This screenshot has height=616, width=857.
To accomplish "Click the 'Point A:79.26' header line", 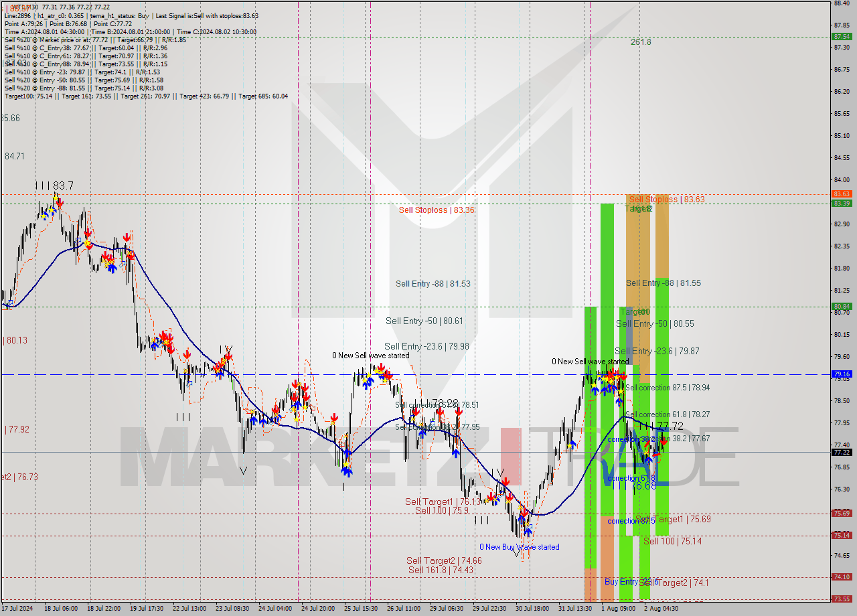I will (68, 23).
